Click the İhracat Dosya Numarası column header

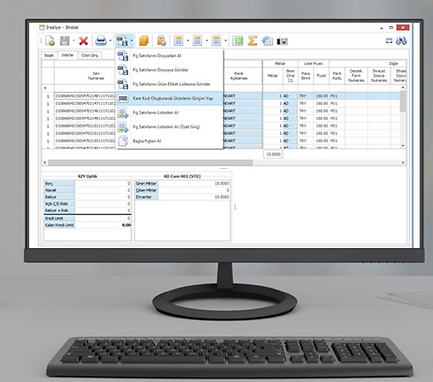pyautogui.click(x=379, y=76)
